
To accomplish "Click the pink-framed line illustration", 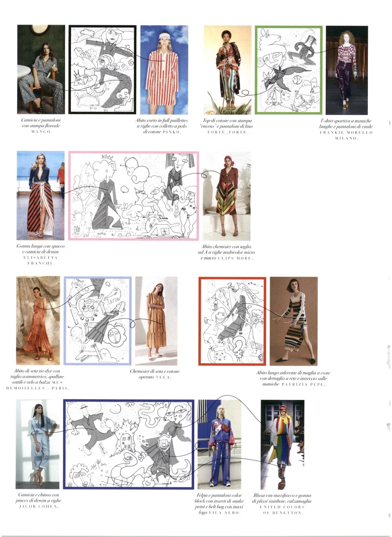I will [x=133, y=196].
